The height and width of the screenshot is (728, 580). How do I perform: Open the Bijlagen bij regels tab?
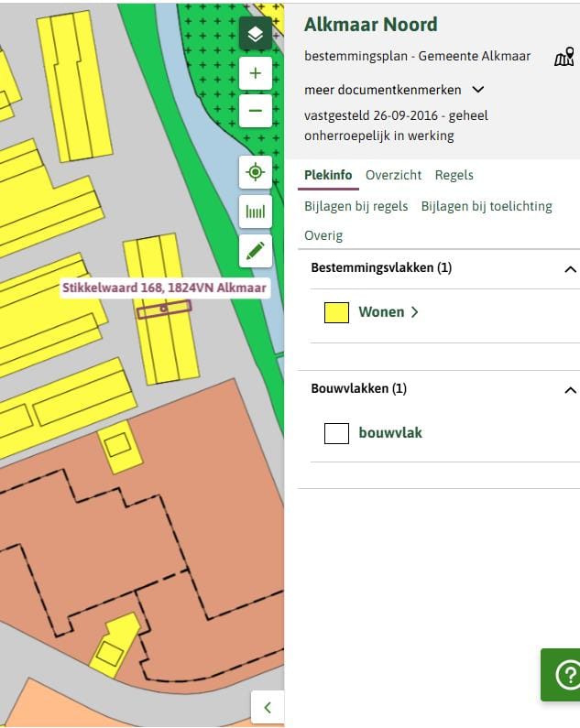(356, 206)
